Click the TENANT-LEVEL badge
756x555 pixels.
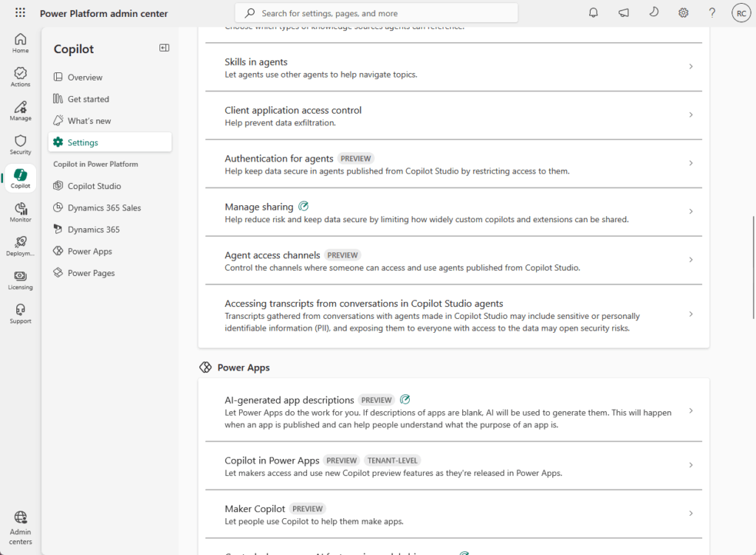[393, 461]
